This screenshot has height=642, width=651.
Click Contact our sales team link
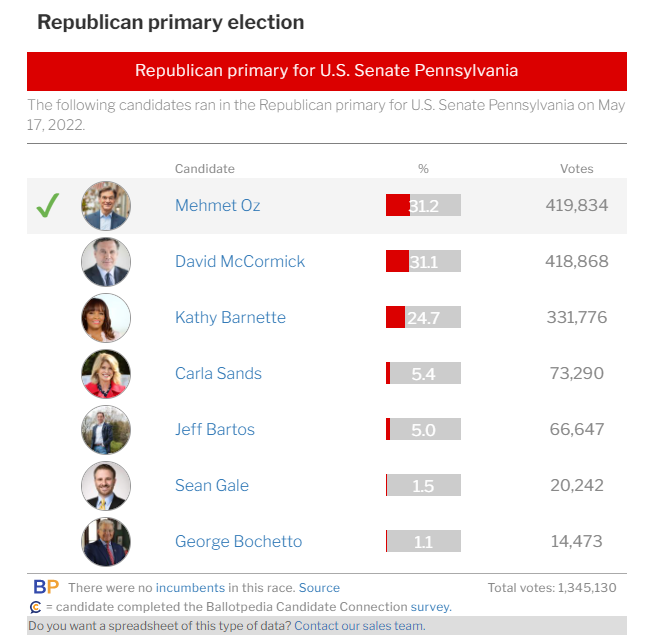tap(360, 626)
